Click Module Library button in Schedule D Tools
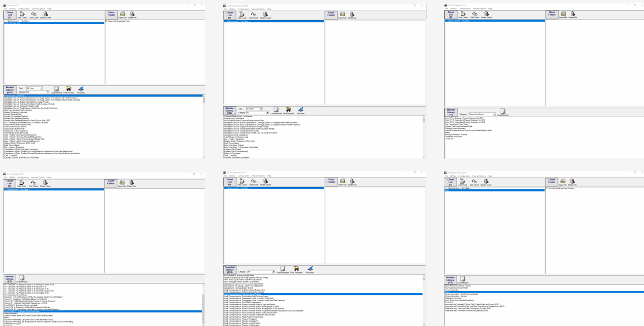Viewport: 644px width, 326px height. (x=450, y=280)
